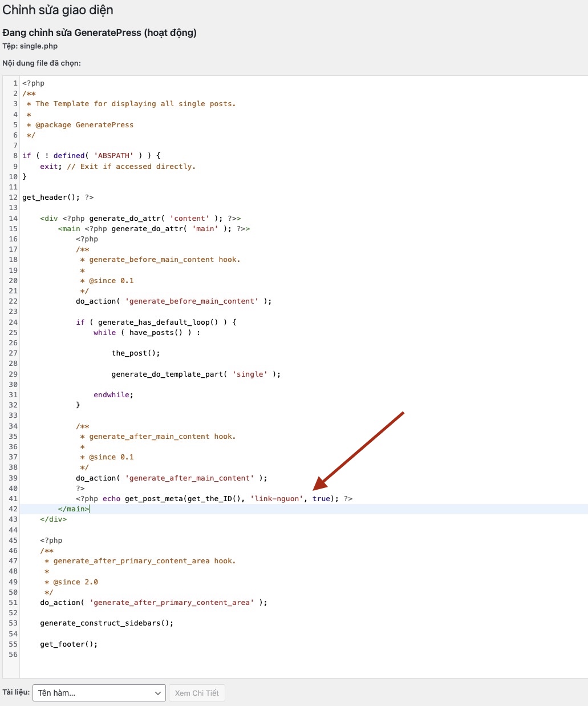
Task: Click the 'generate_before_main_content' hook string
Action: tap(192, 301)
